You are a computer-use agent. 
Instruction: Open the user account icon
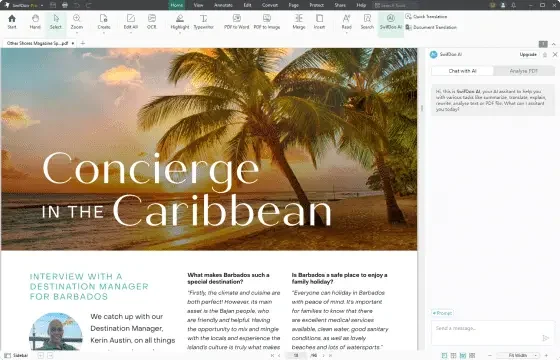click(x=503, y=5)
